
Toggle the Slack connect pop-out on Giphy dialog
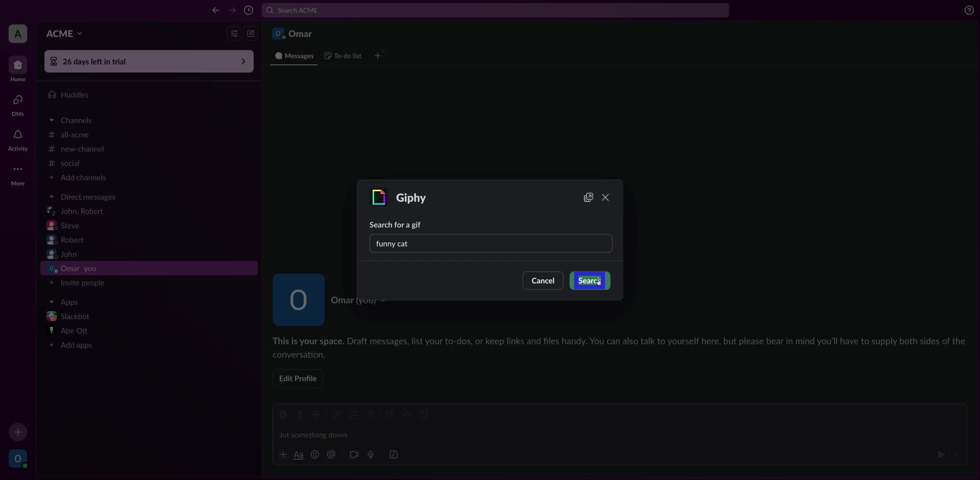tap(588, 197)
